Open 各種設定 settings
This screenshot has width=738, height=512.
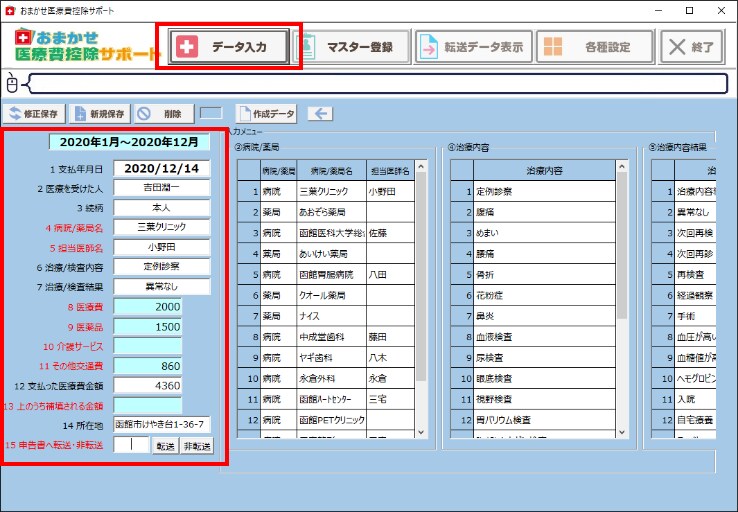point(595,47)
